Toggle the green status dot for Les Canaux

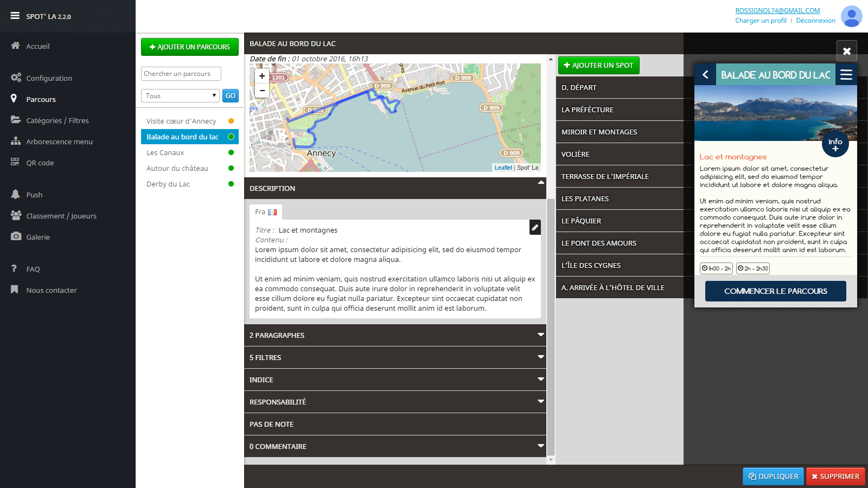232,152
